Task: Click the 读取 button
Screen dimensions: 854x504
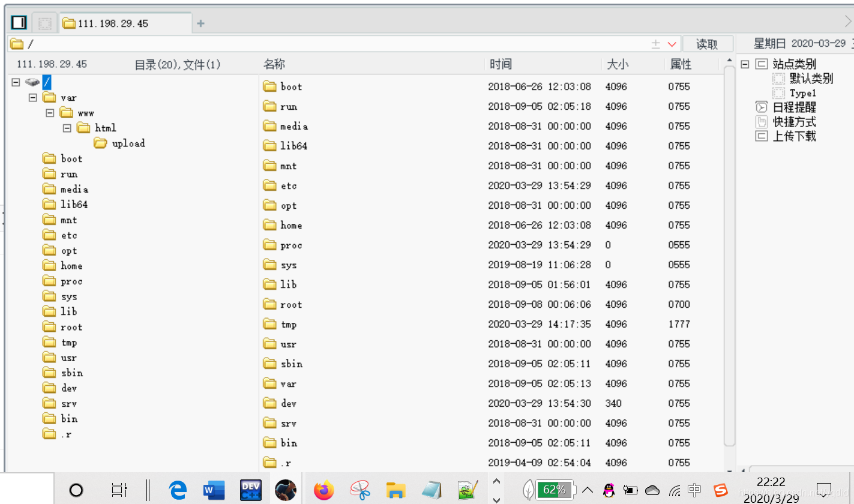Action: (707, 44)
